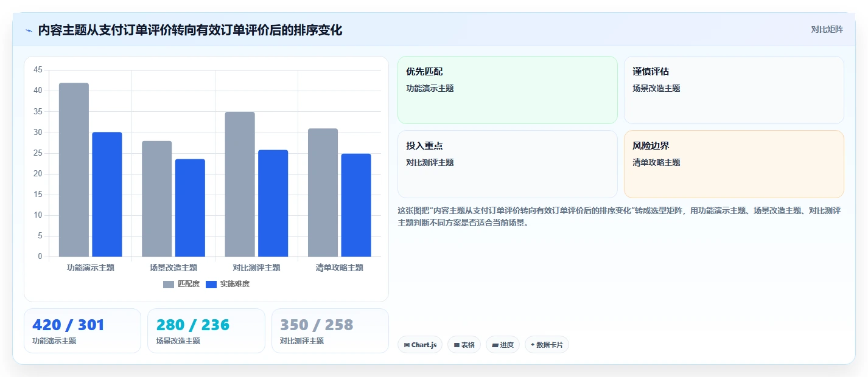Select the blue 实施难度 bar for 功能演示主题
This screenshot has width=868, height=377.
point(107,195)
